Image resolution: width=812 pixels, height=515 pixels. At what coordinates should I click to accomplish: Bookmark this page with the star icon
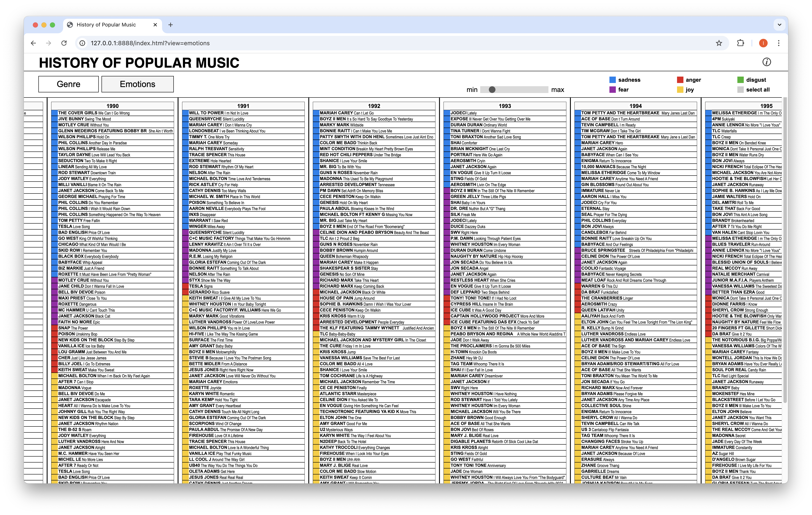(x=719, y=43)
